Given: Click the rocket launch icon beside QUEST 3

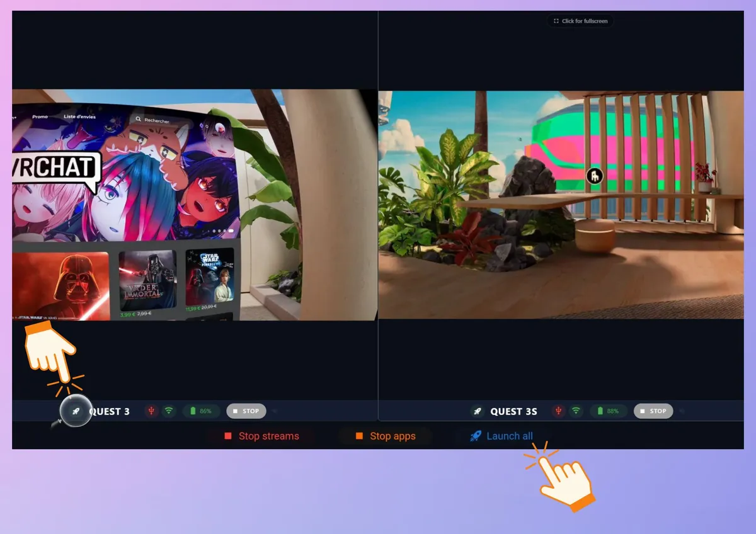Looking at the screenshot, I should click(x=76, y=411).
